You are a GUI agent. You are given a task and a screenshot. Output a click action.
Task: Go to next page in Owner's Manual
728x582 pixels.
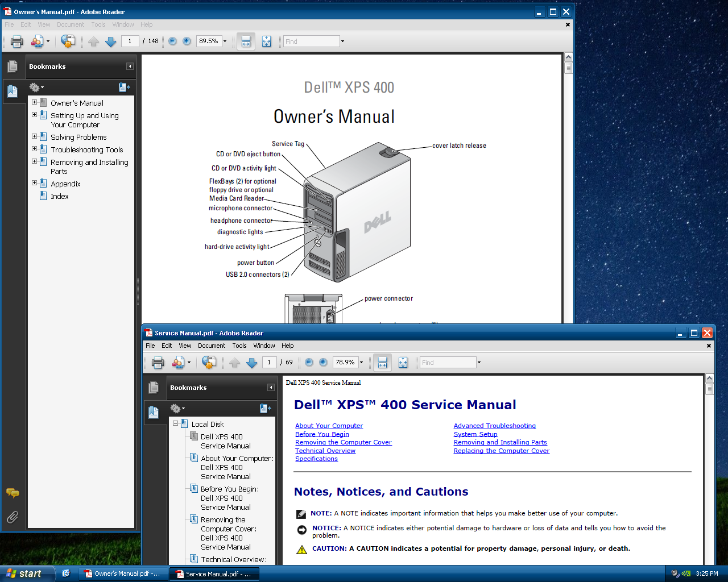pos(111,41)
